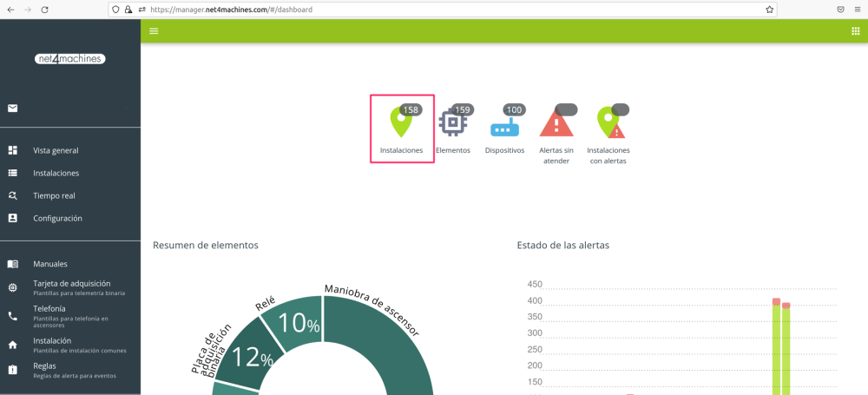Click the Dispositivos label
This screenshot has height=395, width=868.
pyautogui.click(x=504, y=150)
